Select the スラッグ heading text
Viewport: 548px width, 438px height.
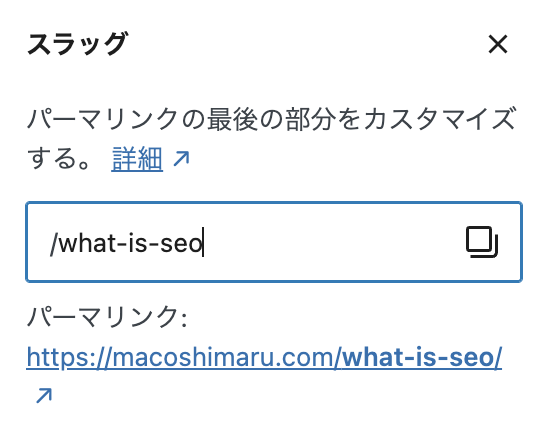click(x=78, y=44)
